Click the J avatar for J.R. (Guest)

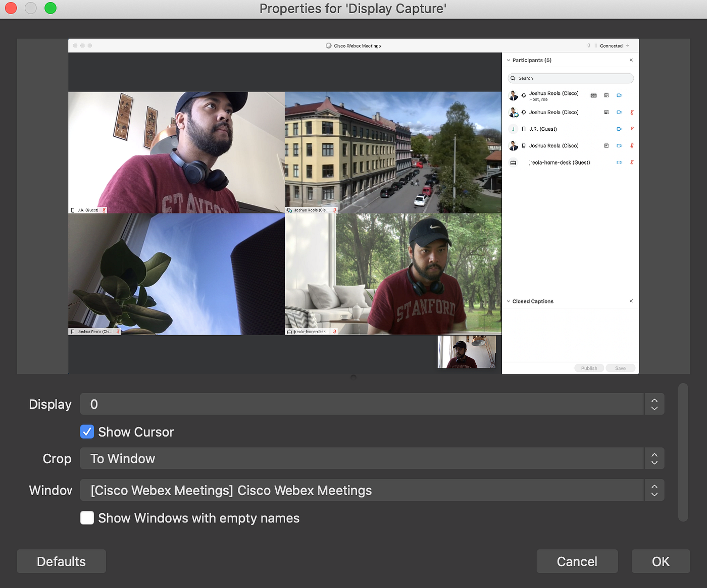[513, 129]
